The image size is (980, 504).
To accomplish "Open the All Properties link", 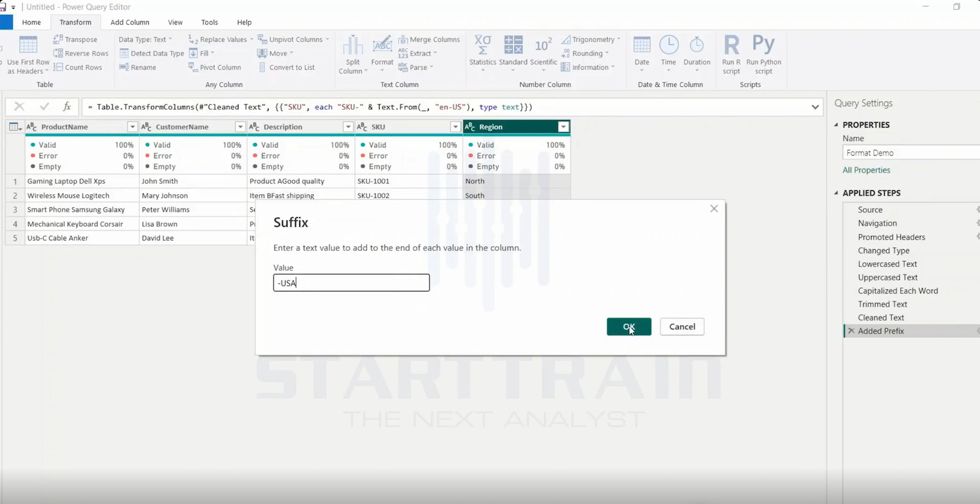I will pyautogui.click(x=866, y=170).
